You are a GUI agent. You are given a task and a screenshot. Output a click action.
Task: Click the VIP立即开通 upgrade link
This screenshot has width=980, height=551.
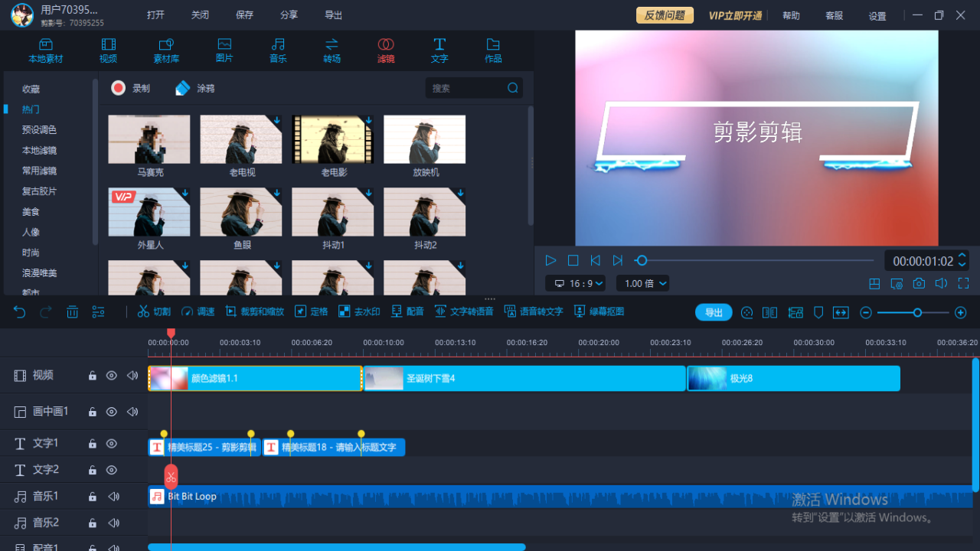click(x=734, y=15)
